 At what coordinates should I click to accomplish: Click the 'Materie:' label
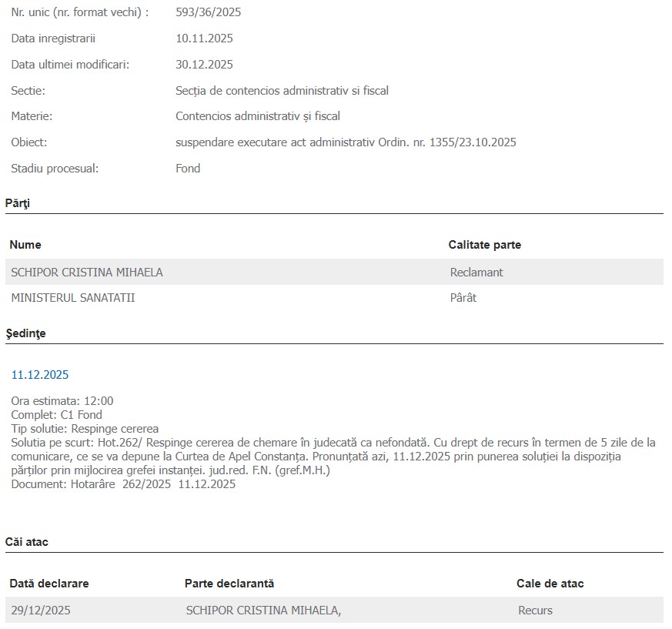coord(32,116)
